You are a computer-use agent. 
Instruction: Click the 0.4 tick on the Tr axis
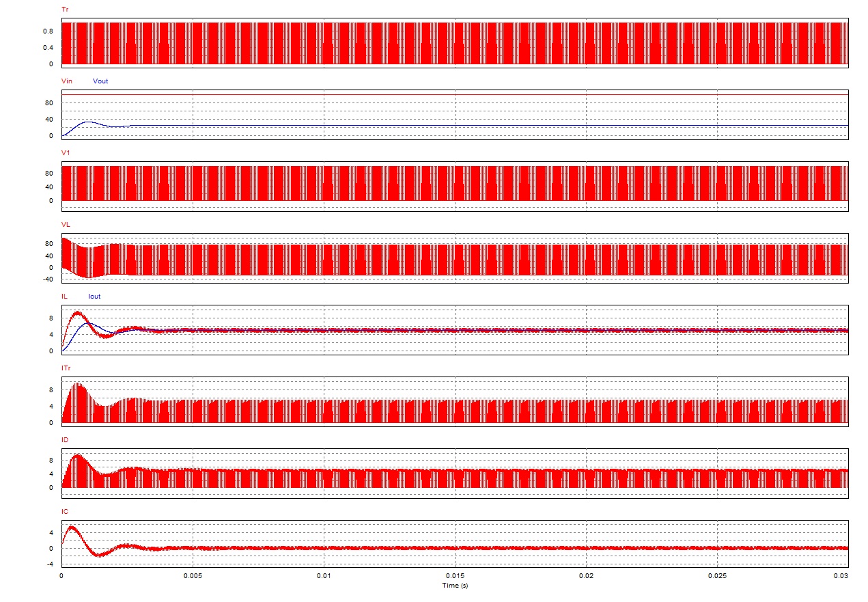(48, 48)
